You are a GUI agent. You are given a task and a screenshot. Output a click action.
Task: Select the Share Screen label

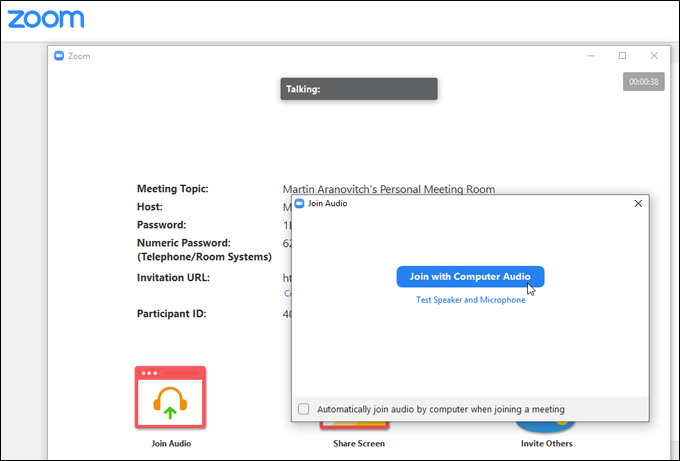click(359, 443)
